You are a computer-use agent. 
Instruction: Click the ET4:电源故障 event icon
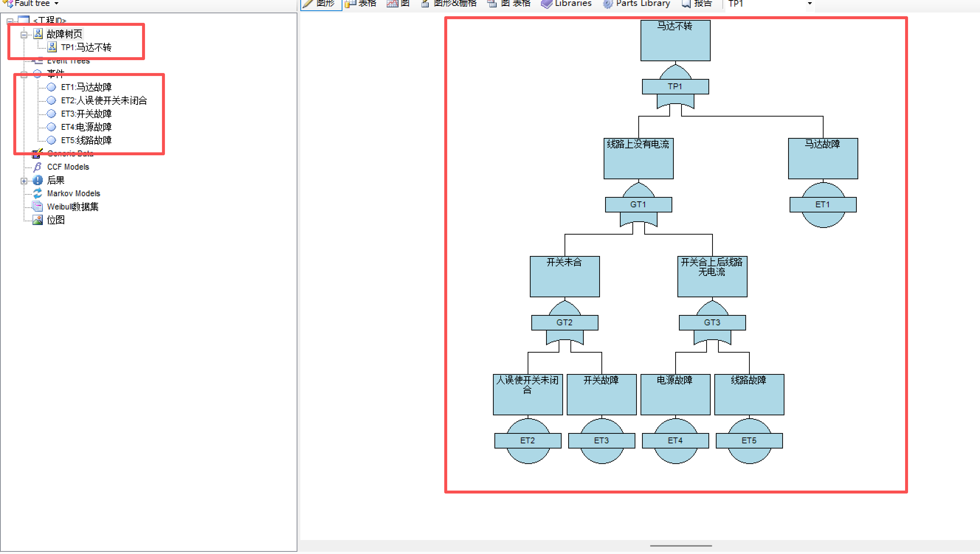click(x=51, y=127)
